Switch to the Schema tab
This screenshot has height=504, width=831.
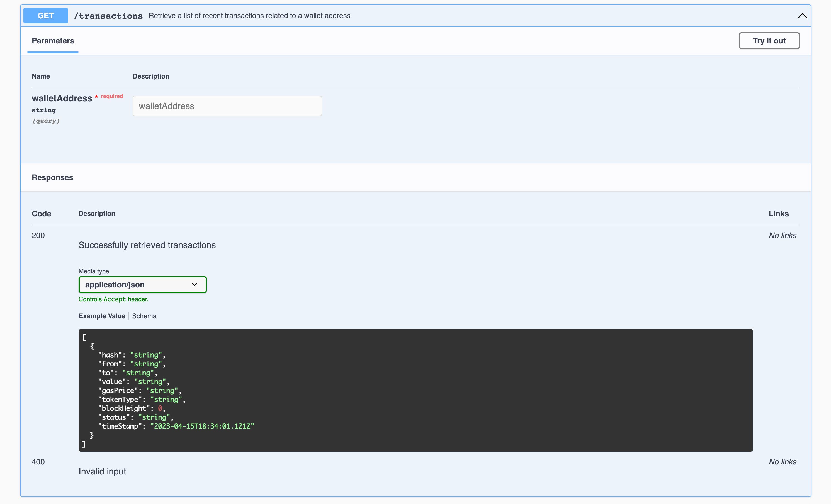point(144,316)
